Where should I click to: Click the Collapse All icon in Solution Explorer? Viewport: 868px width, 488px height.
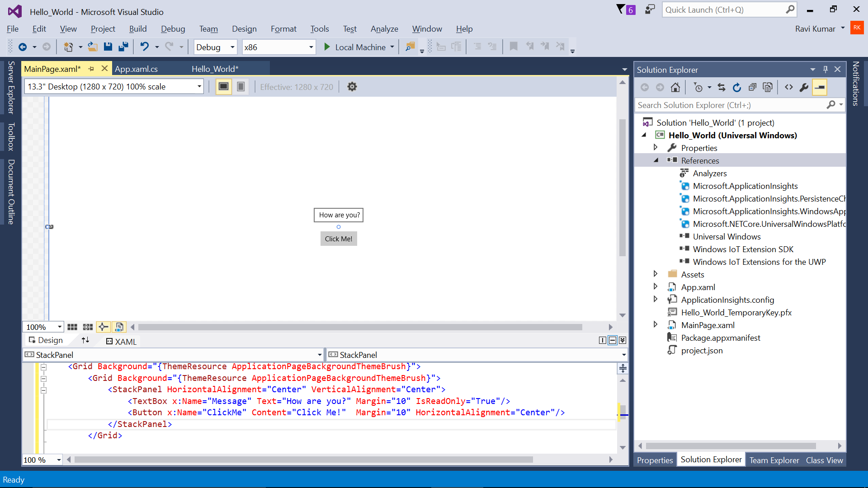pos(752,87)
